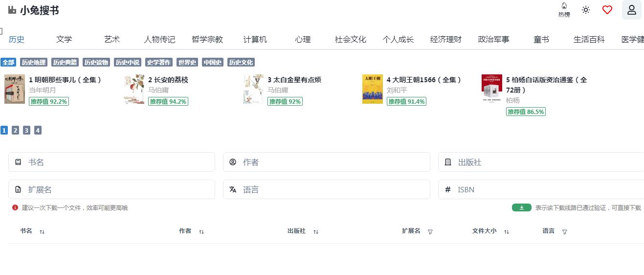The image size is (644, 275).
Task: Switch to the 文学 category tab
Action: pos(64,40)
